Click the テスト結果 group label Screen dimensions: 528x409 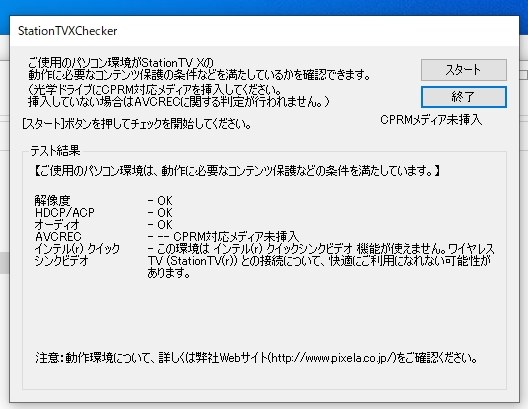(55, 151)
